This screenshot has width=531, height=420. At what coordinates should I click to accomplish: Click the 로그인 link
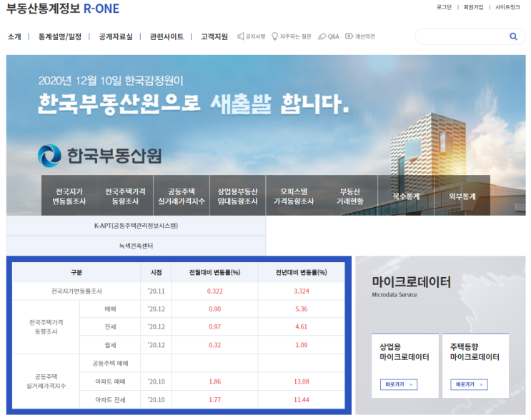click(444, 7)
